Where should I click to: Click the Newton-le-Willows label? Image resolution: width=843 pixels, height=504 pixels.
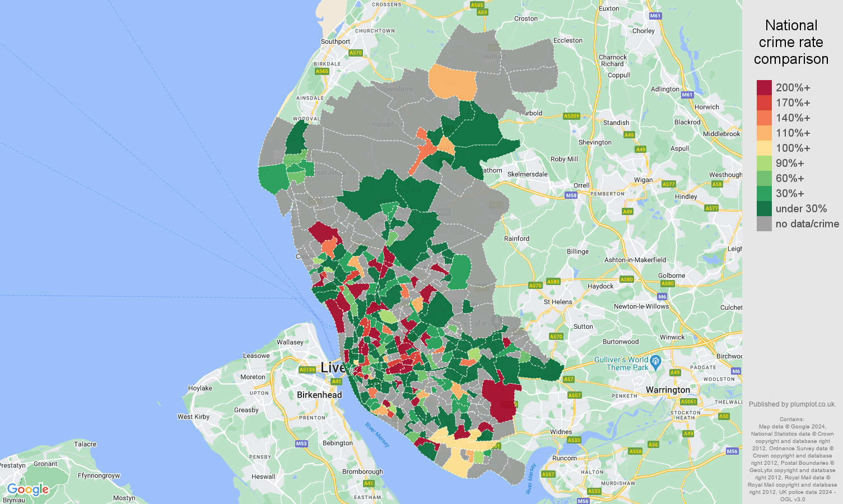[x=641, y=306]
